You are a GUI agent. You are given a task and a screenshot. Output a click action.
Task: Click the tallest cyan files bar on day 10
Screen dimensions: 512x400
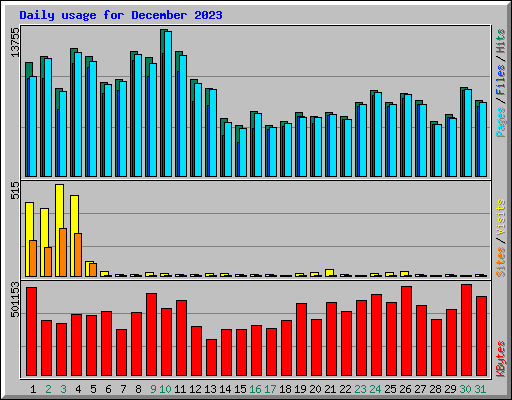point(168,104)
